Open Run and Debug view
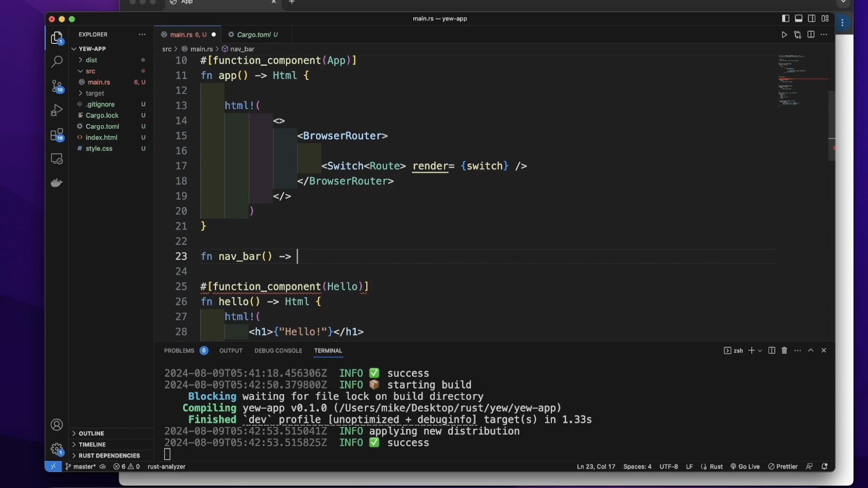868x488 pixels. click(x=57, y=110)
